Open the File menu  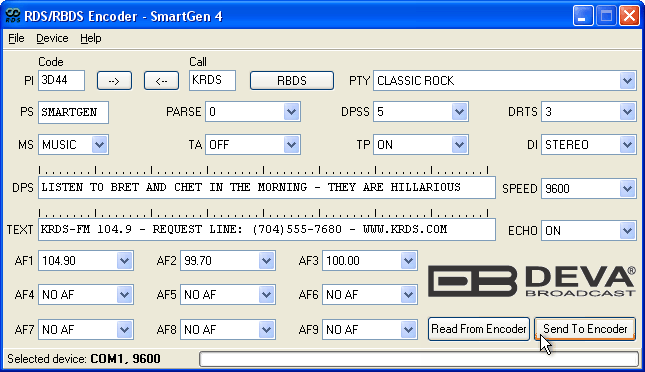[16, 38]
